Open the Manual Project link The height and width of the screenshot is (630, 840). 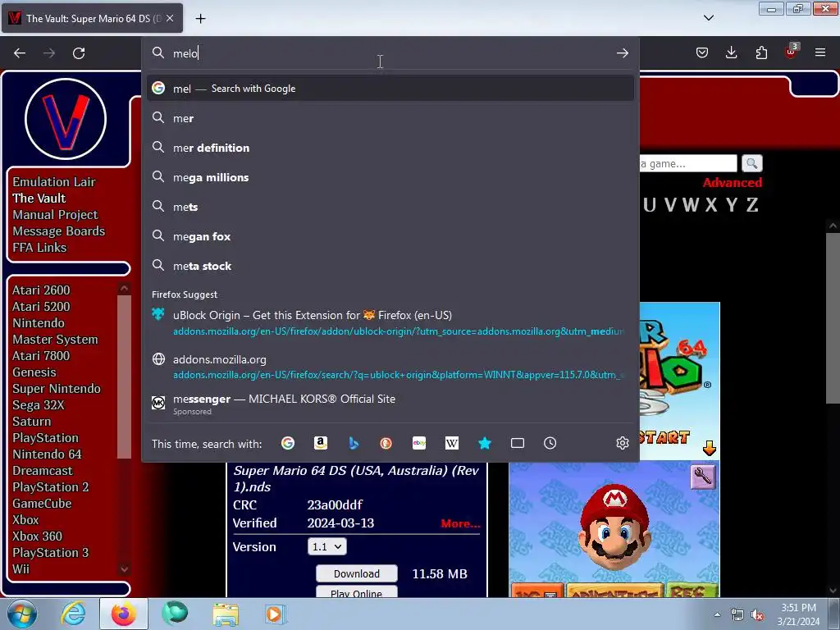point(55,214)
